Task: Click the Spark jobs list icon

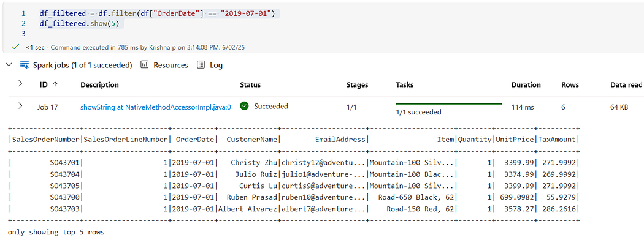Action: click(25, 65)
